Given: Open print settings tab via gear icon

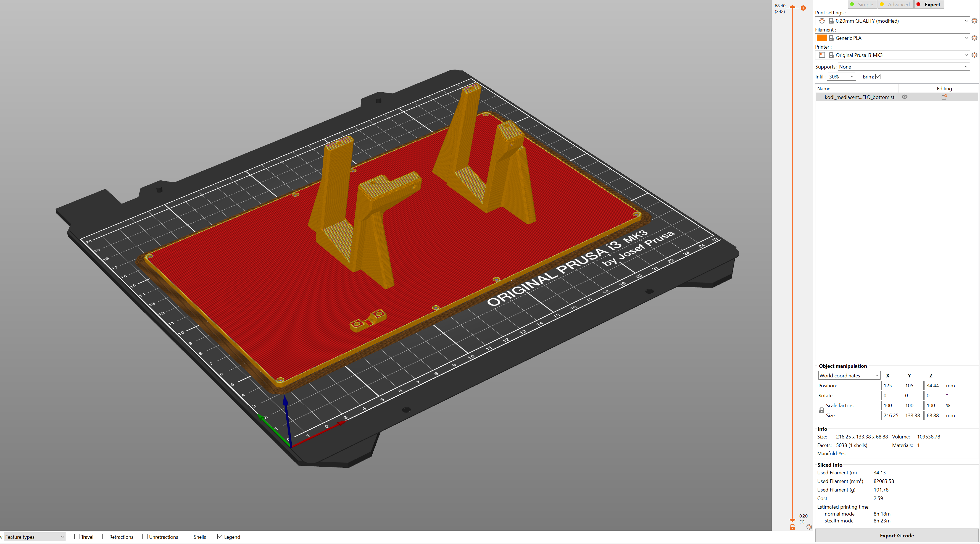Looking at the screenshot, I should tap(974, 21).
